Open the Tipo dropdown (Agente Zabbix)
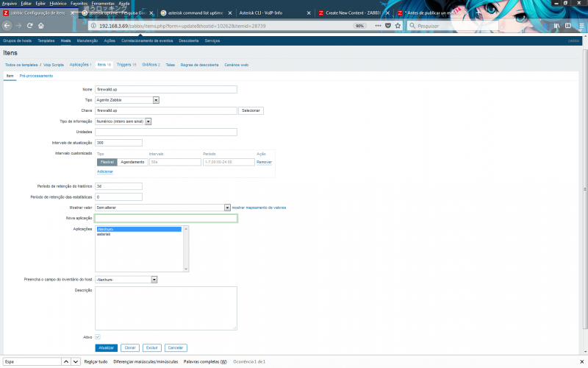The image size is (588, 368). (x=127, y=100)
